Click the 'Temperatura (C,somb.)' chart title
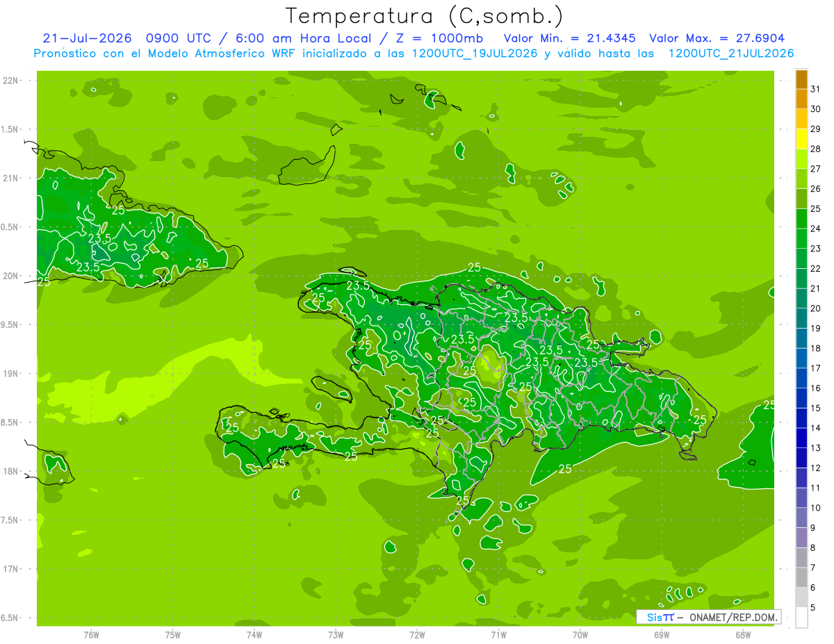The height and width of the screenshot is (644, 834). coord(424,16)
